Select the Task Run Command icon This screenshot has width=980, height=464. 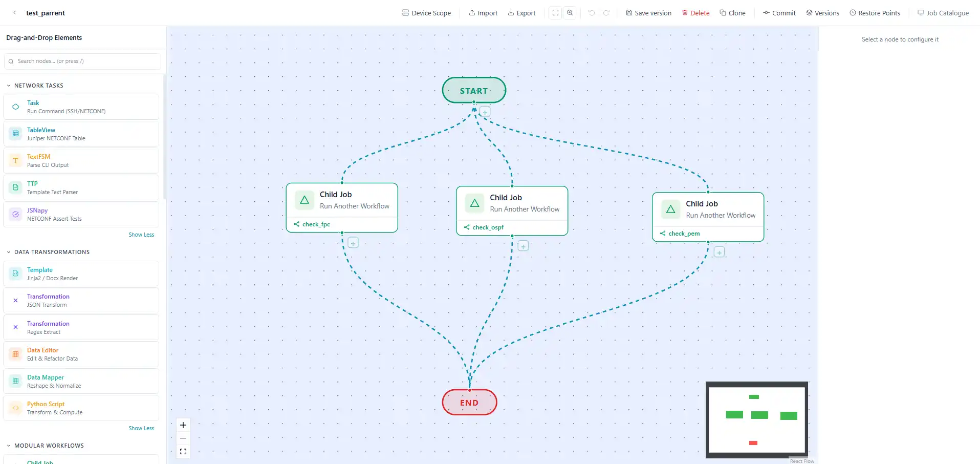pos(15,107)
